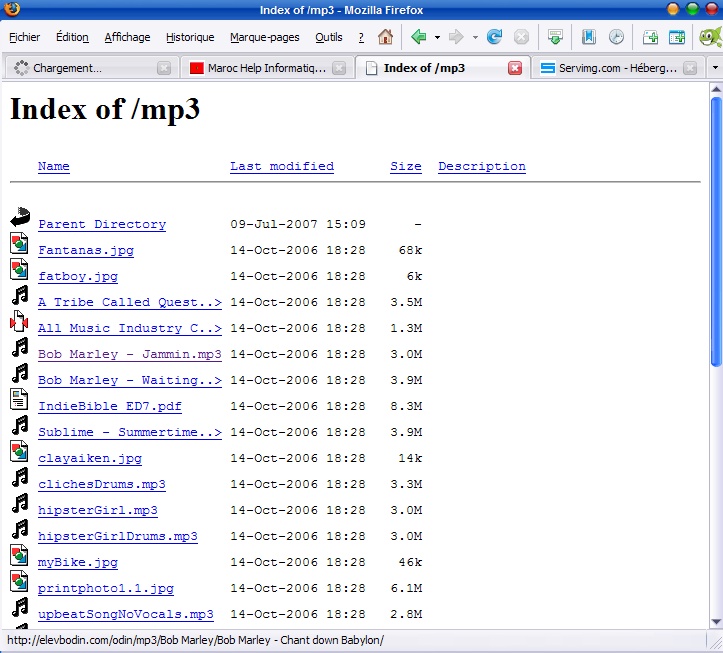This screenshot has width=723, height=653.
Task: Open the Édition menu
Action: click(72, 37)
